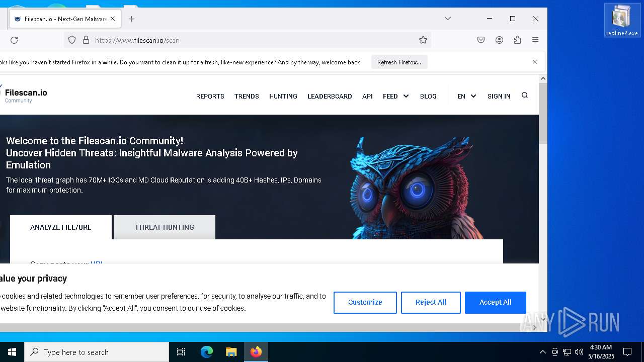Screen dimensions: 644x362
Task: Close the Filescan.io tab
Action: (113, 19)
